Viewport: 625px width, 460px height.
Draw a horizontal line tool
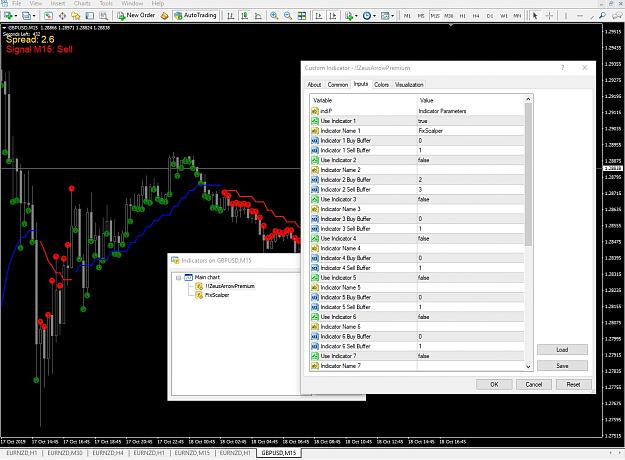pos(580,16)
